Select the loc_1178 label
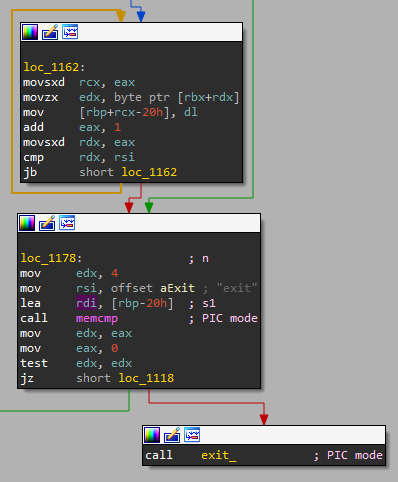Screen dimensions: 398x482 (x=48, y=258)
